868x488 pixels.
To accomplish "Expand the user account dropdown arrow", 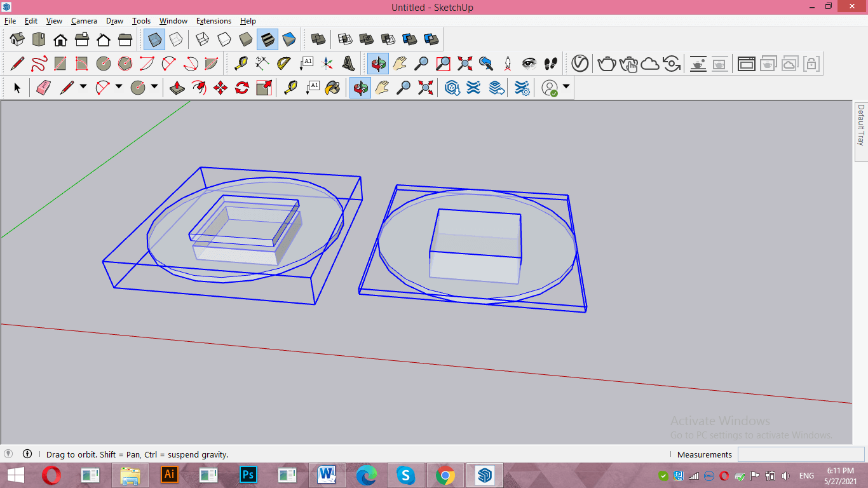I will 566,87.
